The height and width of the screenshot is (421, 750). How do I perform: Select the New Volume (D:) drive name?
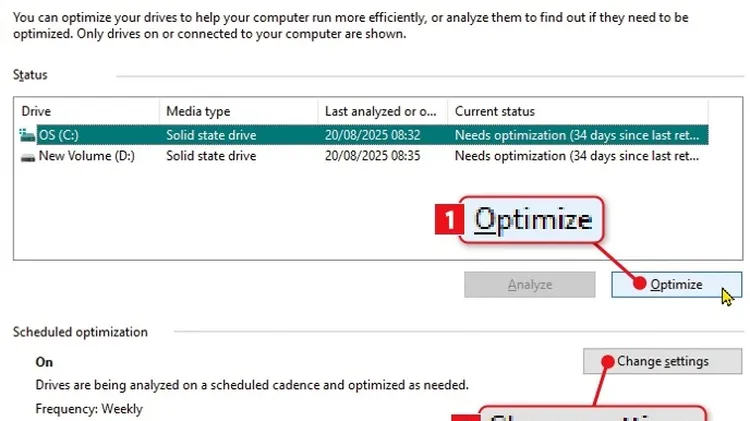point(86,156)
